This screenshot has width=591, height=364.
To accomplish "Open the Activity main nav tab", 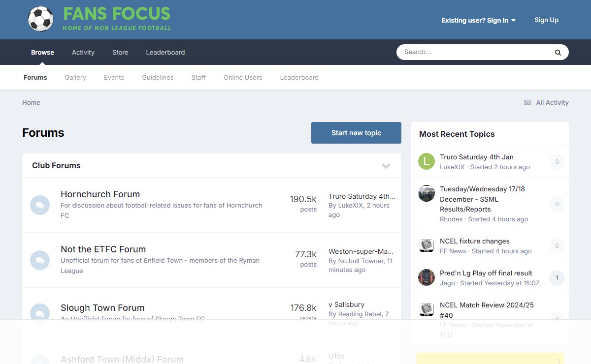I will click(83, 52).
